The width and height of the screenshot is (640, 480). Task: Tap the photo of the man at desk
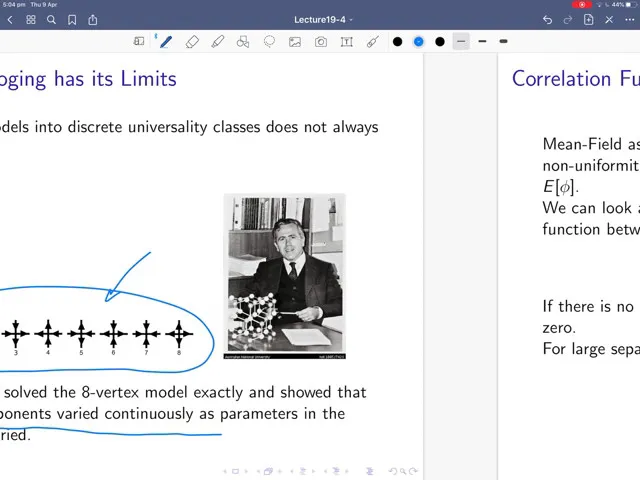(284, 276)
